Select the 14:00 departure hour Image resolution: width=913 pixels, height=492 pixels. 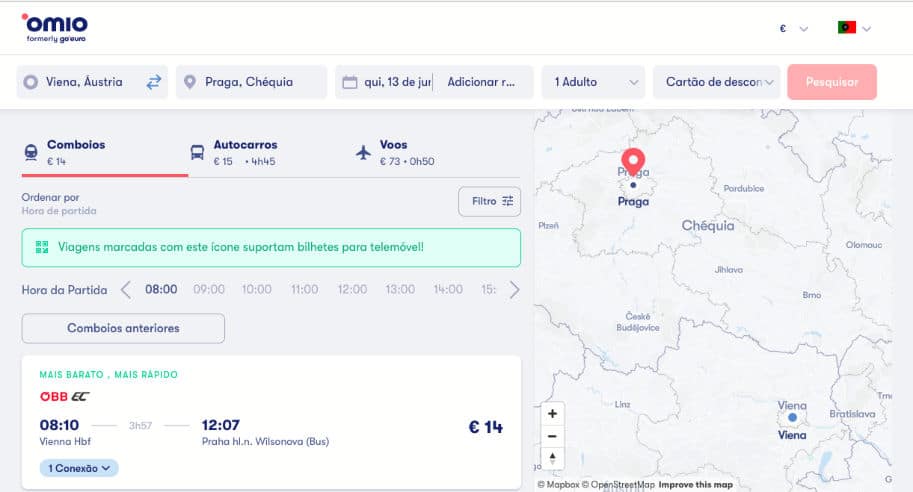[x=448, y=289]
